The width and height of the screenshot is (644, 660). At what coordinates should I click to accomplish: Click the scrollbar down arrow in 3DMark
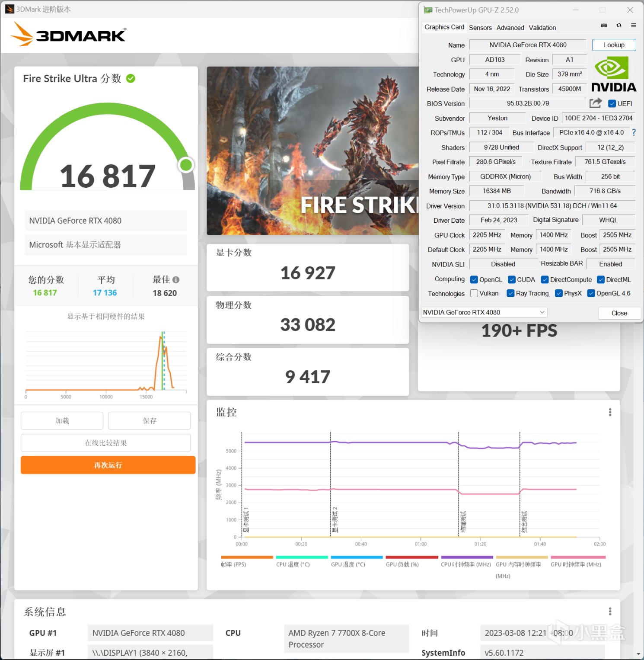(x=638, y=654)
